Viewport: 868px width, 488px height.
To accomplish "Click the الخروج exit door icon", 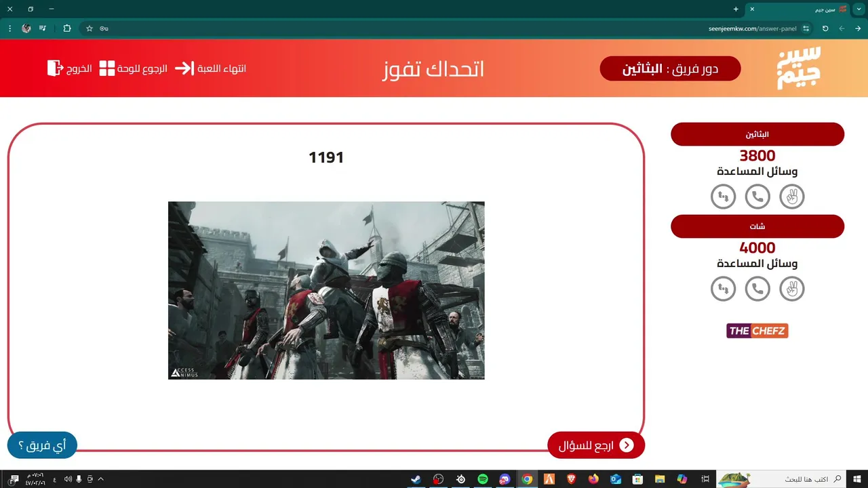I will 55,68.
